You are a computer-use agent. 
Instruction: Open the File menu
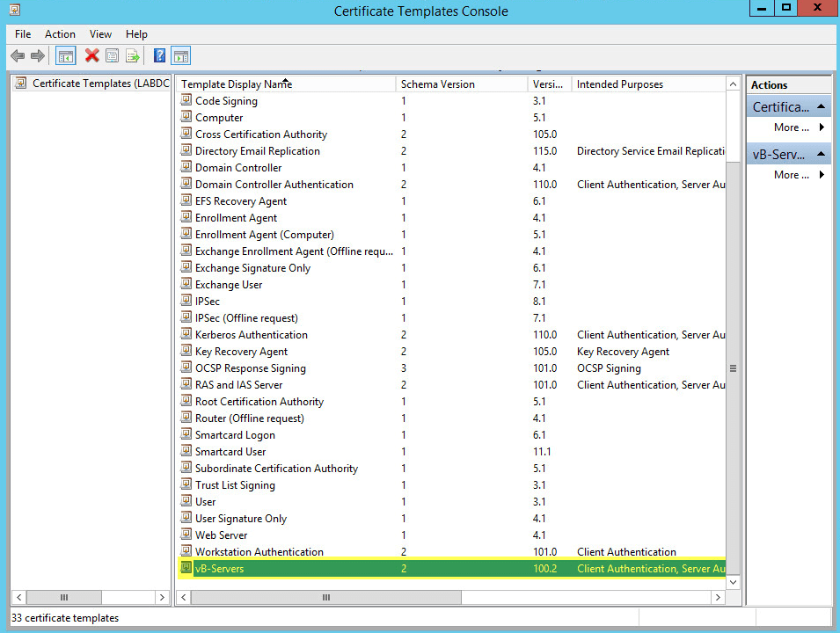(x=23, y=34)
